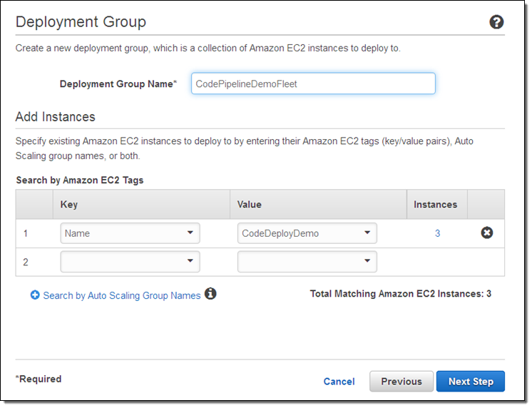The width and height of the screenshot is (532, 408).
Task: Click the Key column header
Action: click(69, 204)
